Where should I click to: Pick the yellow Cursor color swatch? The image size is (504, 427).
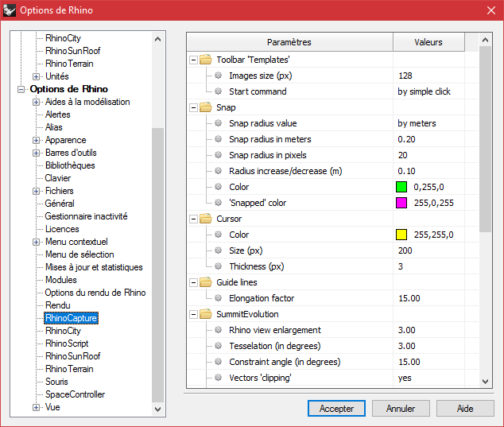[x=401, y=235]
